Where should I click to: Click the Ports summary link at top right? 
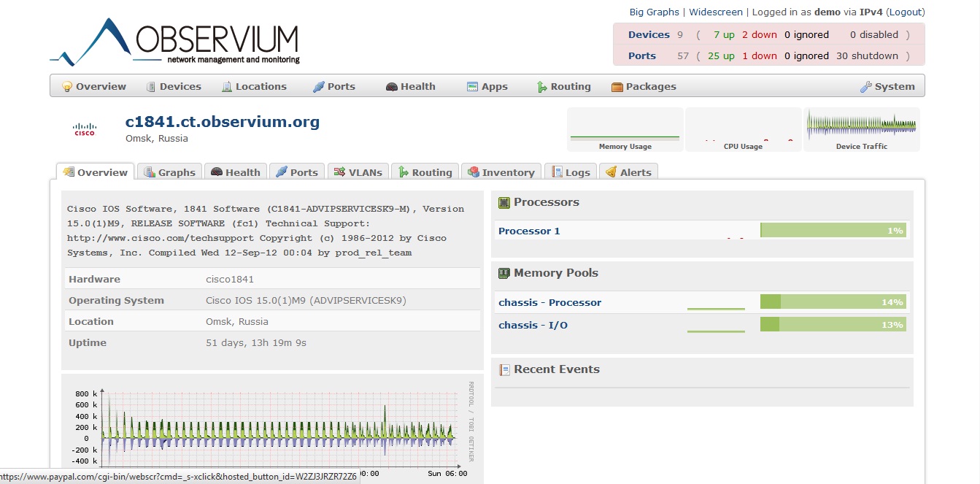[x=642, y=55]
